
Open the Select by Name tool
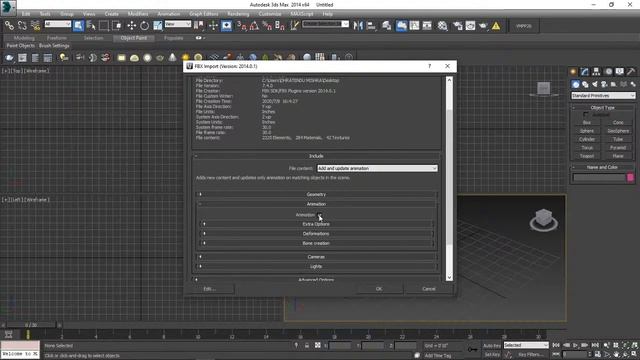91,26
